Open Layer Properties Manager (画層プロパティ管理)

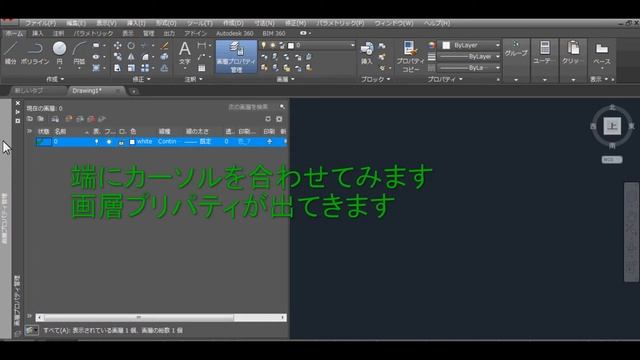[236, 57]
